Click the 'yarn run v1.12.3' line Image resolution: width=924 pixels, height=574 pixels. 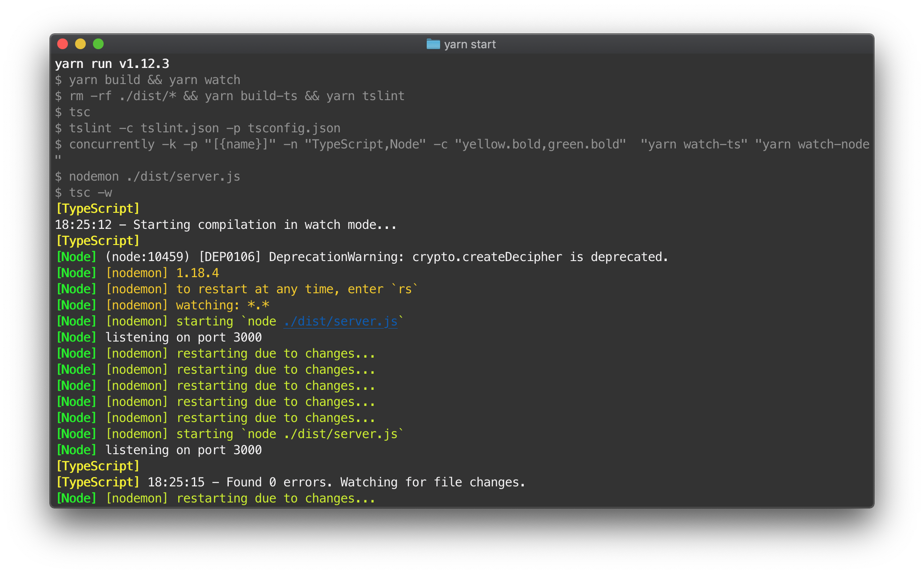pyautogui.click(x=112, y=64)
